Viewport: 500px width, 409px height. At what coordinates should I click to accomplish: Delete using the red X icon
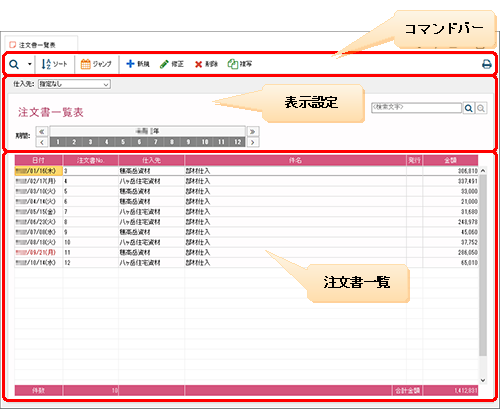tap(198, 64)
